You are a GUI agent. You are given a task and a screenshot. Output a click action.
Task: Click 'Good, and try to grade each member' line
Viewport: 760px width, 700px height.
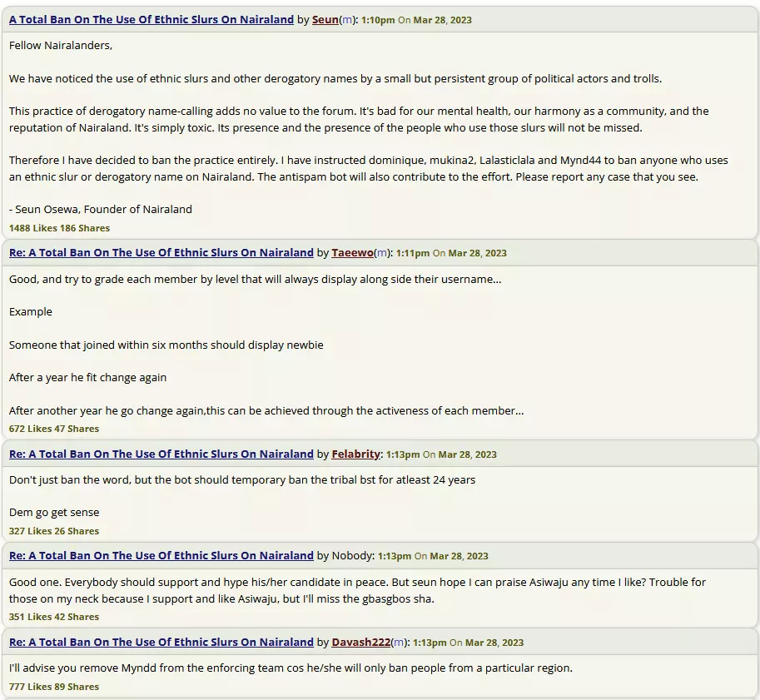click(255, 279)
